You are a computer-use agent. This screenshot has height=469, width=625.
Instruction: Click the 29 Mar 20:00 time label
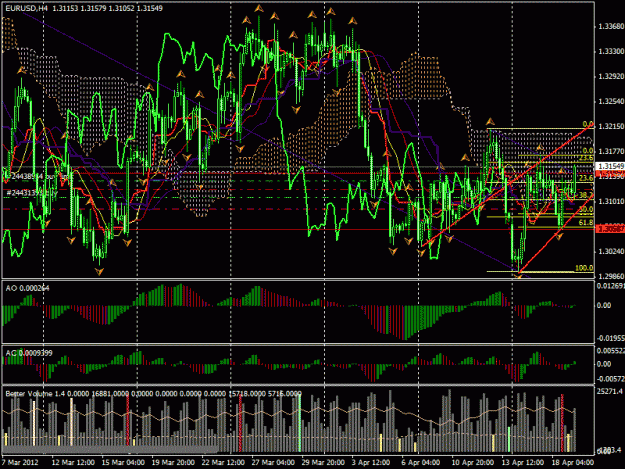click(323, 462)
